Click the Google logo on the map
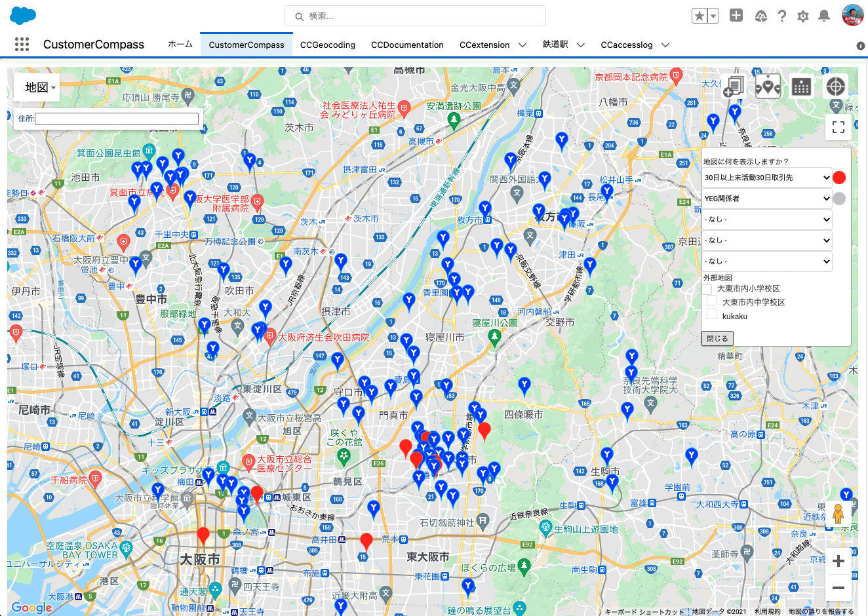Viewport: 868px width, 616px height. pyautogui.click(x=31, y=607)
